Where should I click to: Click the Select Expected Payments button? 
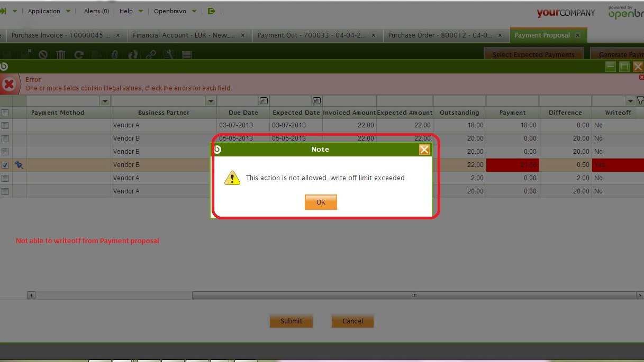point(533,54)
